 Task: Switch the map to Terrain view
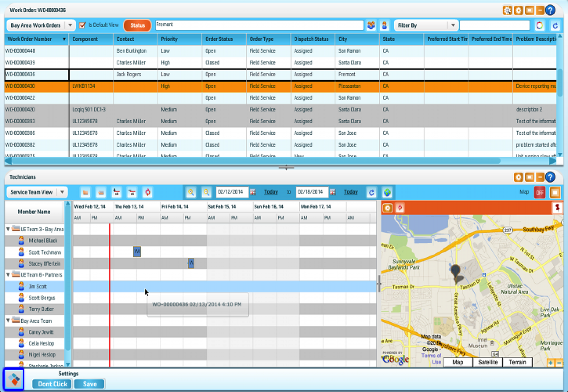[x=517, y=362]
